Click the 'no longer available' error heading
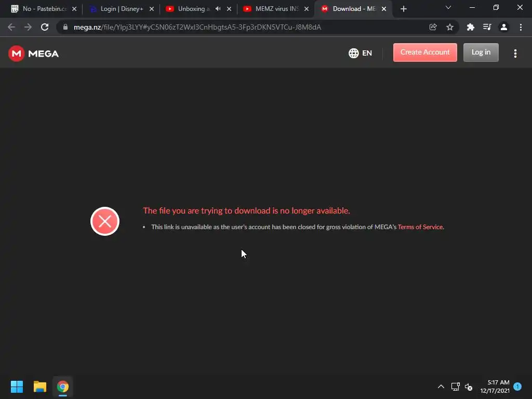Viewport: 532px width, 399px height. [246, 211]
